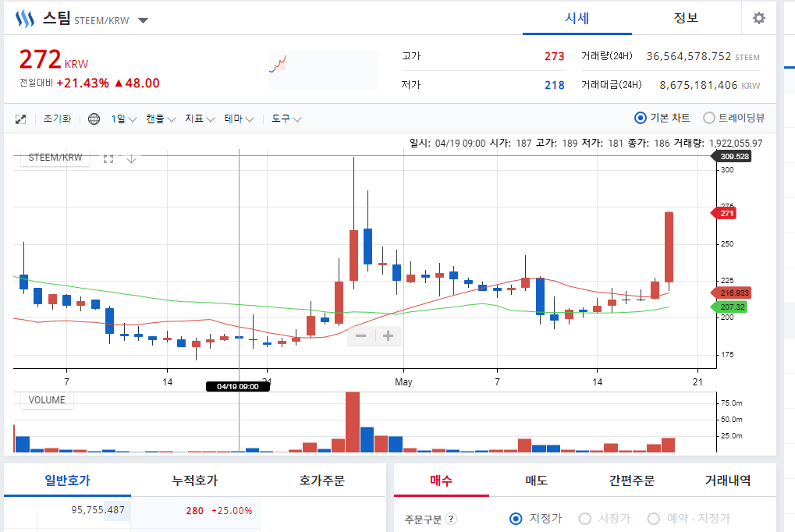
Task: Click the globe timezone icon
Action: (94, 119)
